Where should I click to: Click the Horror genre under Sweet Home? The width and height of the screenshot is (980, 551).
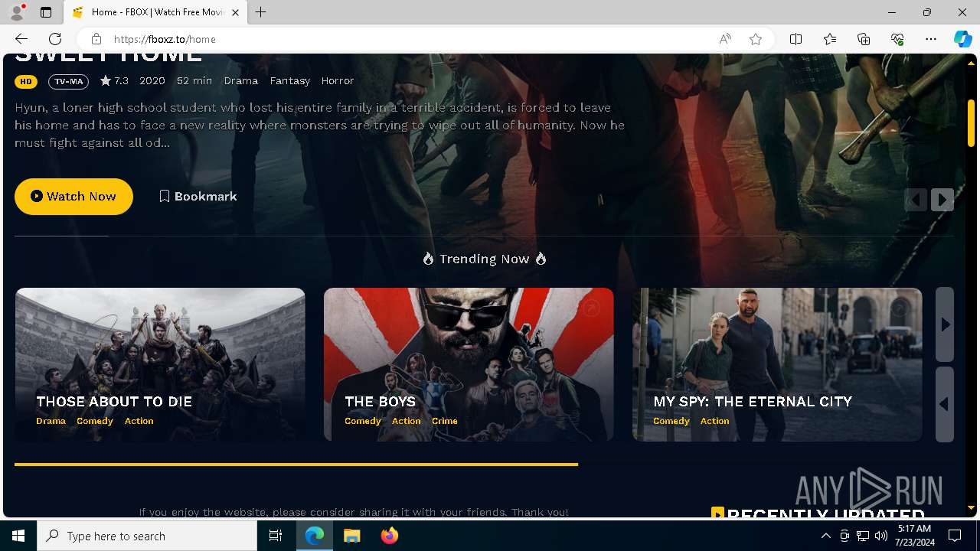337,80
